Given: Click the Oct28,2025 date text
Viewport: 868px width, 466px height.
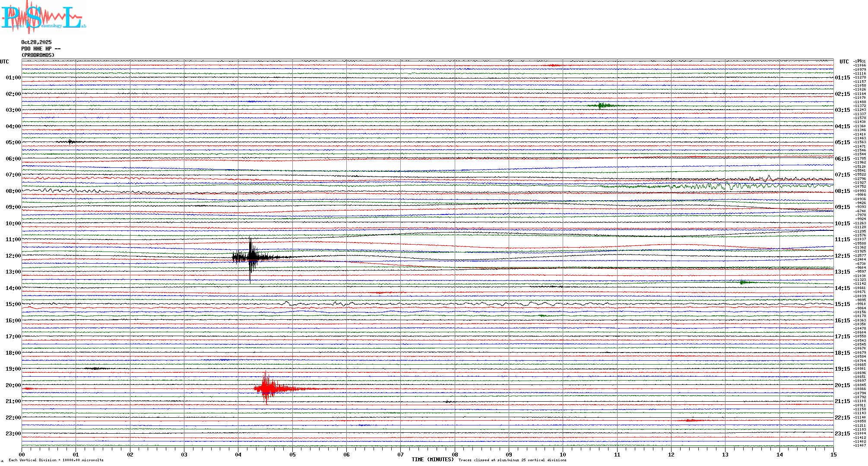Looking at the screenshot, I should coord(36,42).
